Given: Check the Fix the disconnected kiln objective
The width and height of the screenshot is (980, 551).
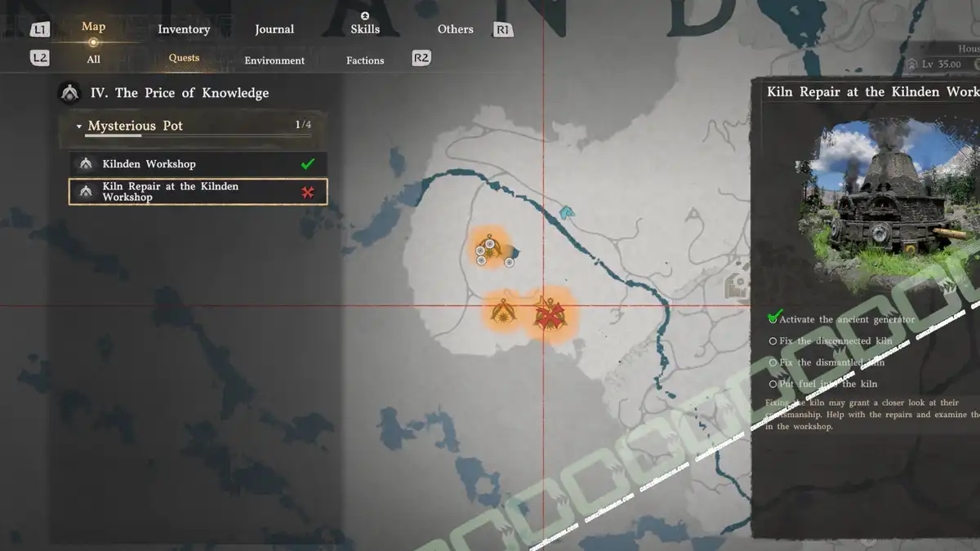Looking at the screenshot, I should (773, 340).
